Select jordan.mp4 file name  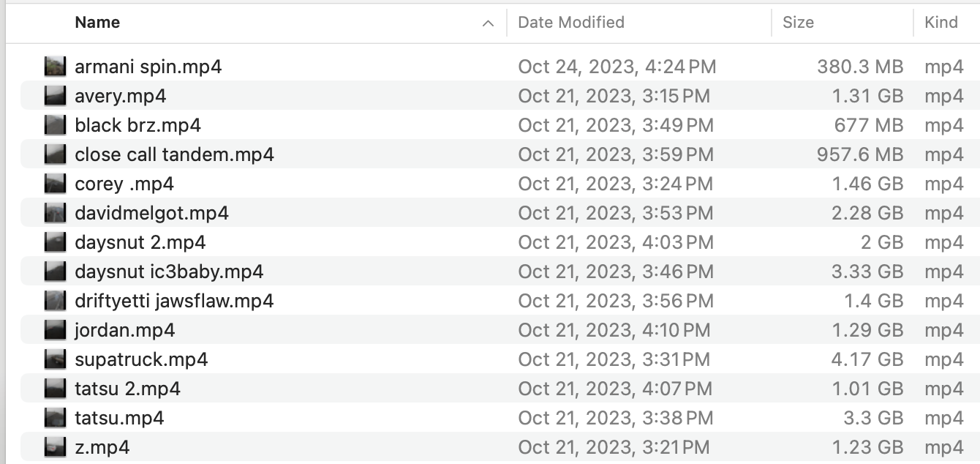(x=124, y=330)
